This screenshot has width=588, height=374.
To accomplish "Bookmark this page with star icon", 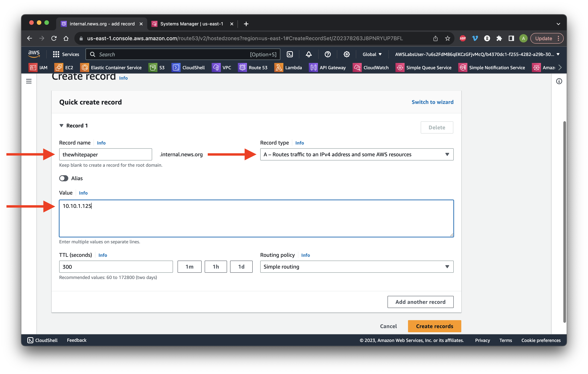I will point(447,38).
